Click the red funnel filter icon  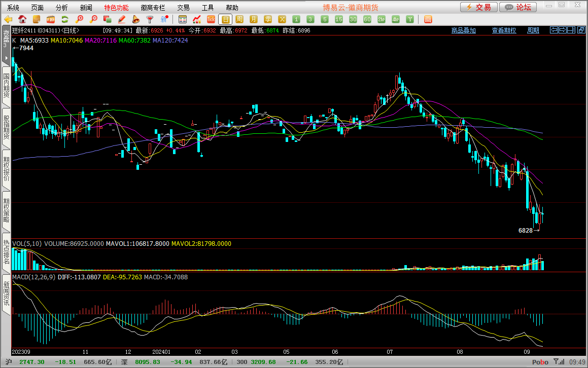click(x=150, y=19)
